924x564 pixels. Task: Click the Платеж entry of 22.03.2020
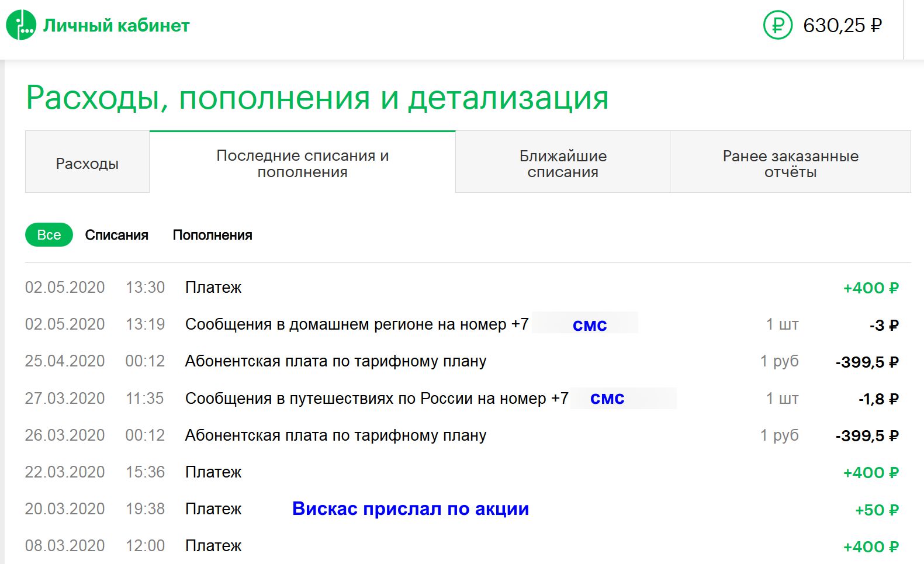tap(213, 472)
